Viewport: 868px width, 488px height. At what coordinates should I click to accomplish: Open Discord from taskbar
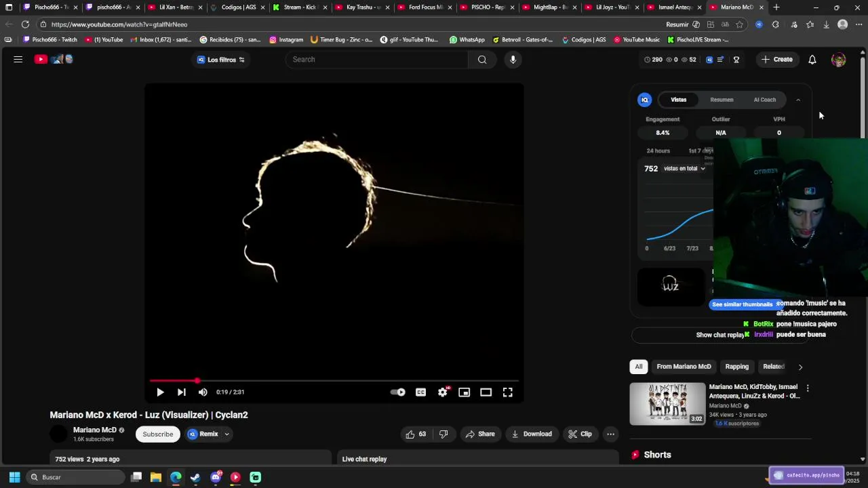point(216,477)
